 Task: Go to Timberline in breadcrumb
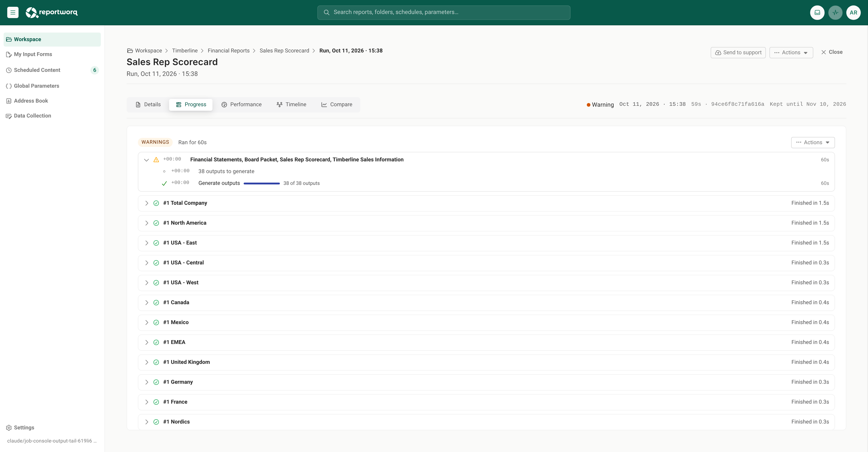pyautogui.click(x=185, y=51)
